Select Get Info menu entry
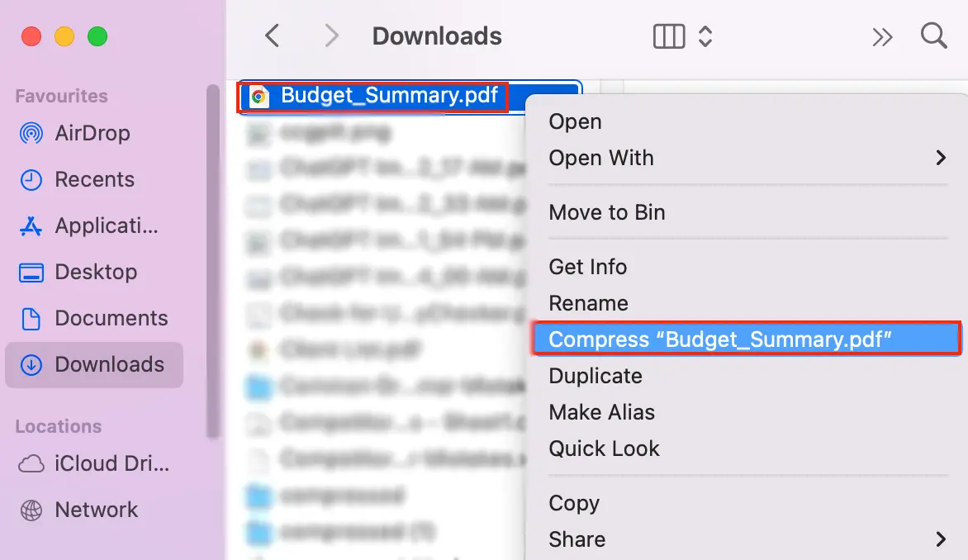The height and width of the screenshot is (560, 968). click(x=588, y=267)
